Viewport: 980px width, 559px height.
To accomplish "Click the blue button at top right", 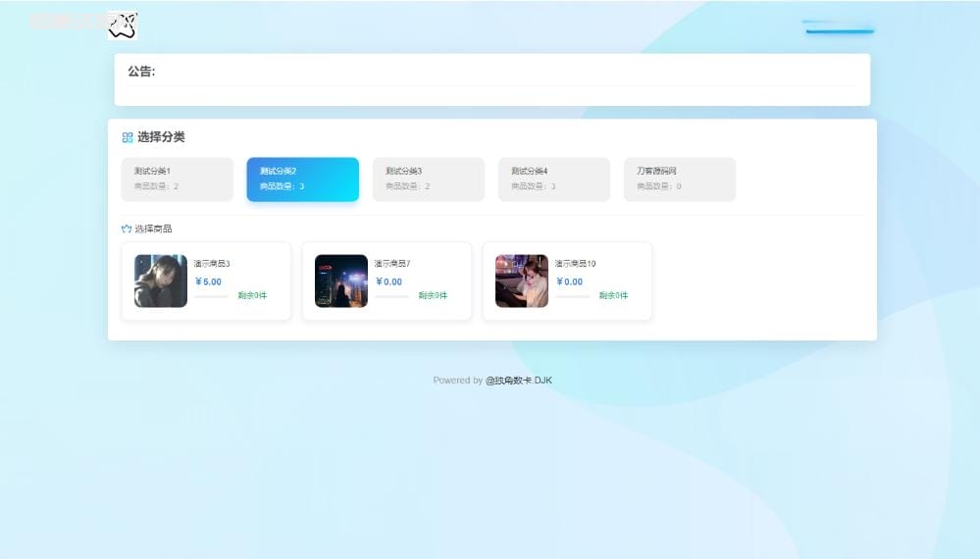I will click(839, 27).
